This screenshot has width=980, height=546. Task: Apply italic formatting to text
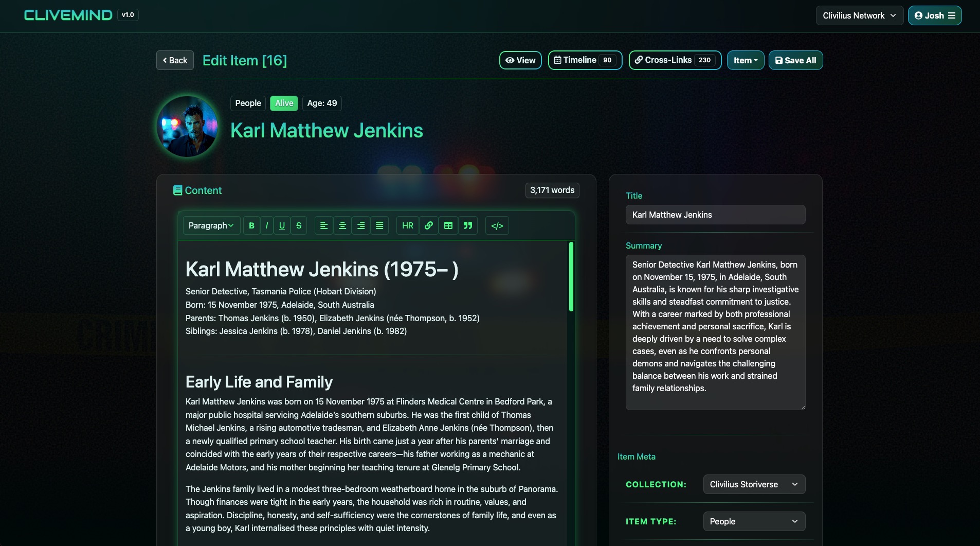(x=266, y=225)
